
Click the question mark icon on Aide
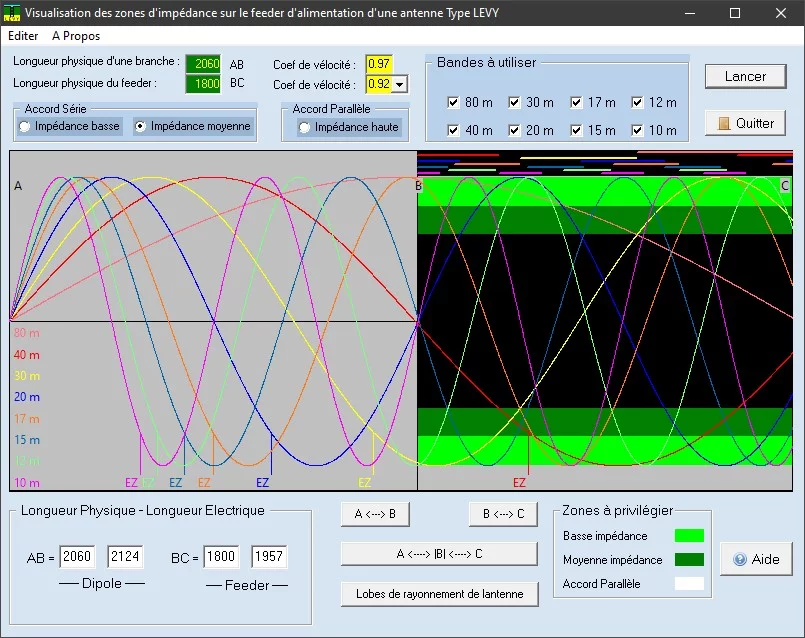[739, 560]
